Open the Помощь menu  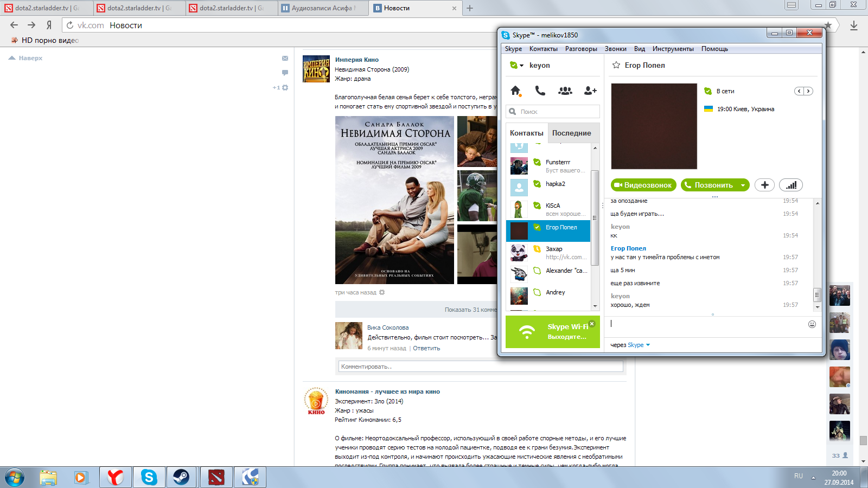[714, 49]
